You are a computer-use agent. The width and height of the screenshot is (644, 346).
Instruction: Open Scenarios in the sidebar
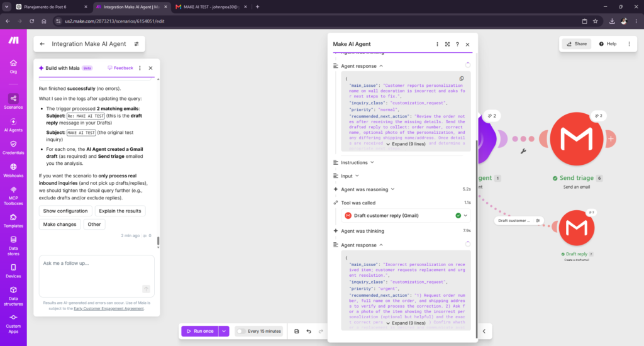point(13,101)
